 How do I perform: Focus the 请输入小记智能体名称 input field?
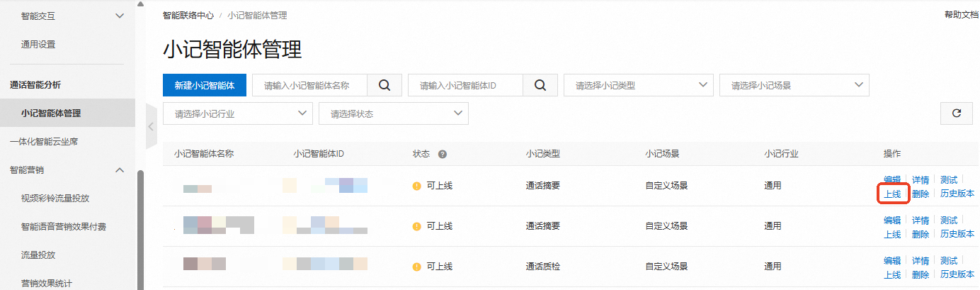310,85
